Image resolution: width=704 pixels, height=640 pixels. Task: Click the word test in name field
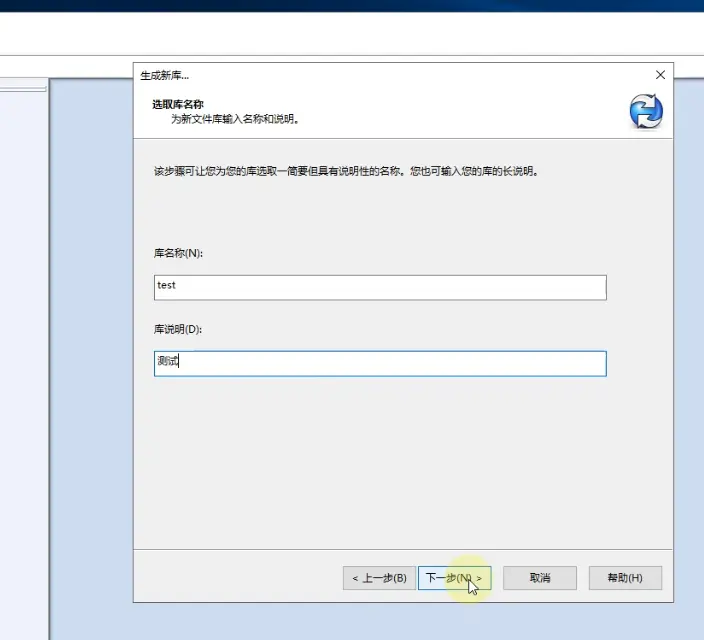coord(167,286)
